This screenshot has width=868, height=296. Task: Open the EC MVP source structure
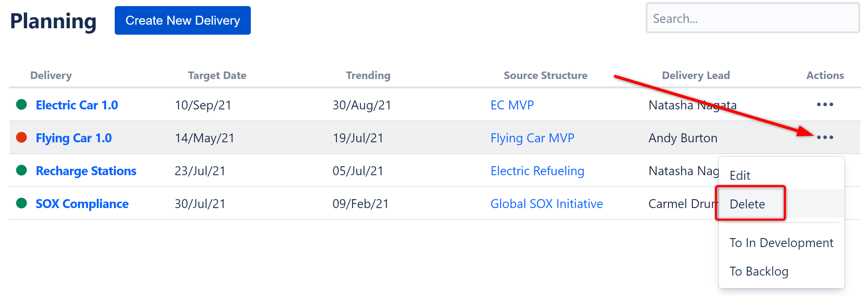[x=512, y=105]
